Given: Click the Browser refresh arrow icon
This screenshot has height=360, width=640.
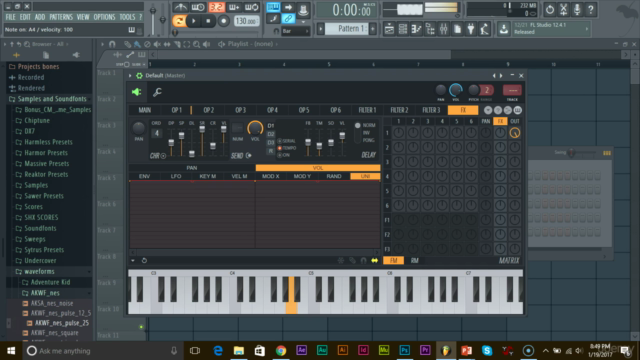Looking at the screenshot, I should click(x=19, y=44).
